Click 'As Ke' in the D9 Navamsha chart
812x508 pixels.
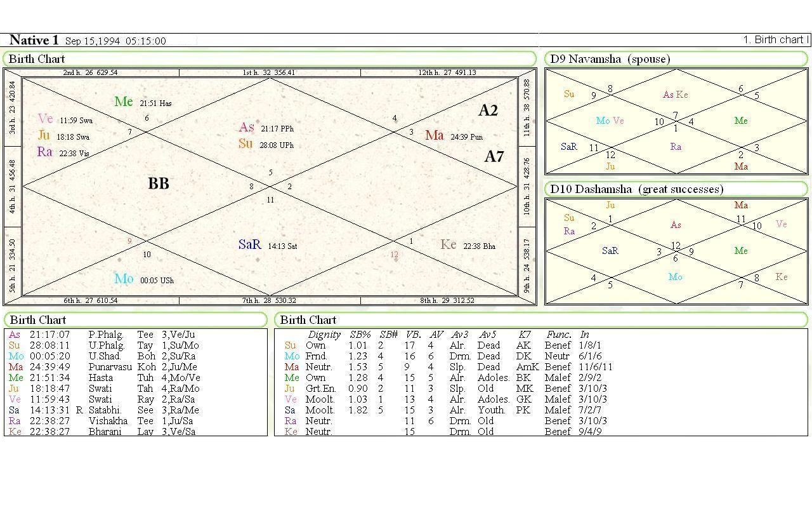[x=675, y=95]
